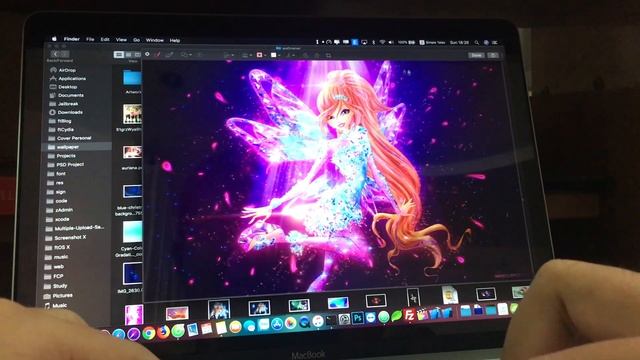Open fill color dropdown

point(276,55)
